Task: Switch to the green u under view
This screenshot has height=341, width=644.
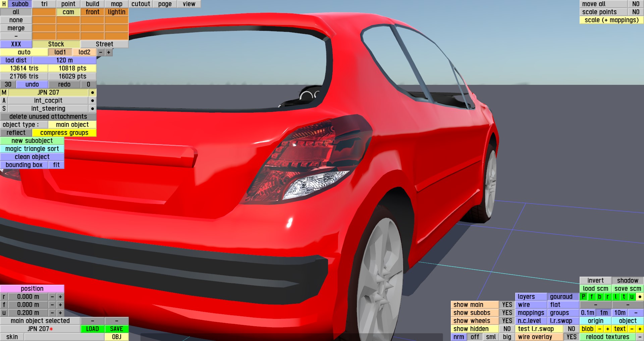Action: click(x=632, y=297)
